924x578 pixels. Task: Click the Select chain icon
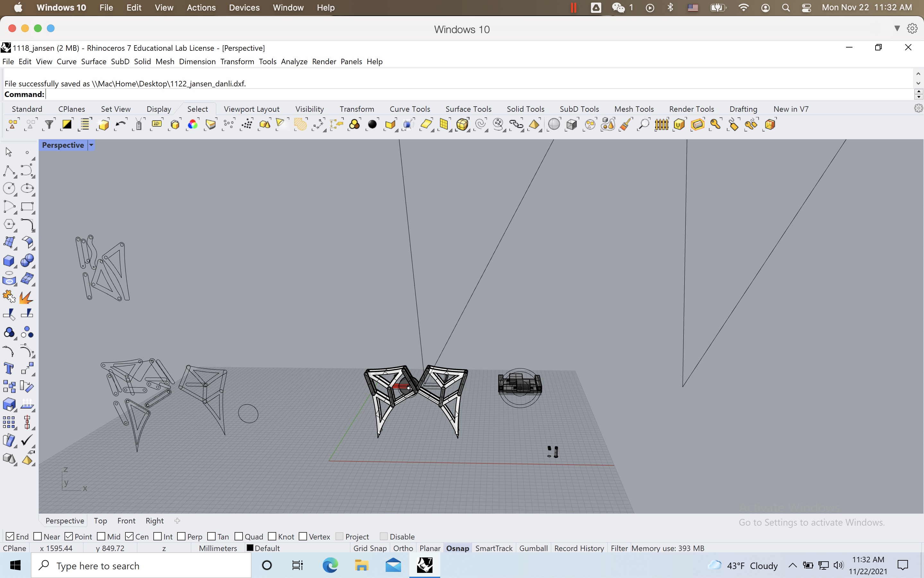tap(516, 125)
